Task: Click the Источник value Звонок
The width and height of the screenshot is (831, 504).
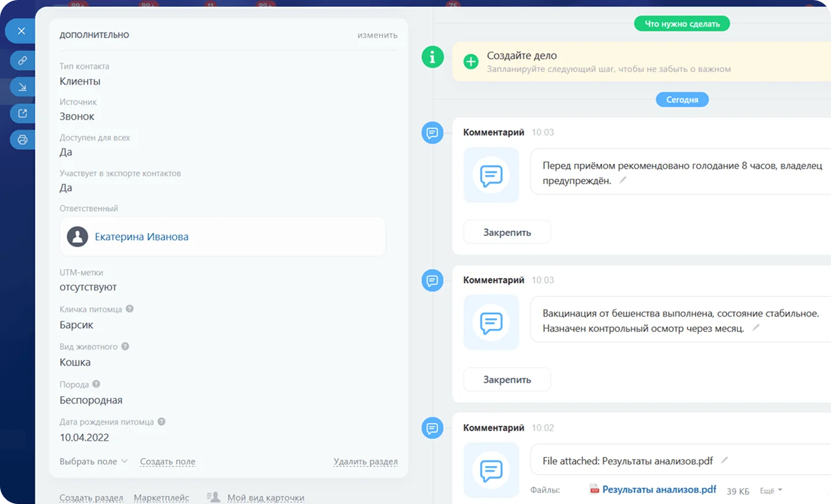Action: coord(77,116)
